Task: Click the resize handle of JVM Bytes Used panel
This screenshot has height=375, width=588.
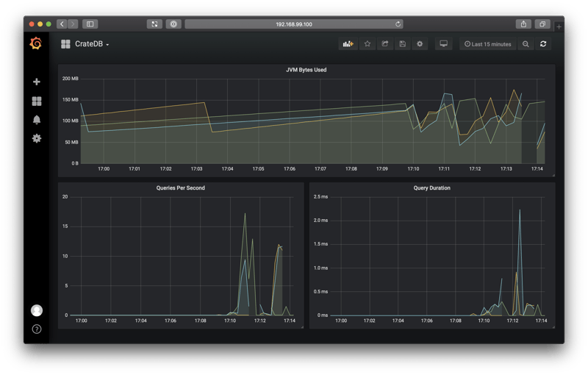Action: pyautogui.click(x=553, y=175)
